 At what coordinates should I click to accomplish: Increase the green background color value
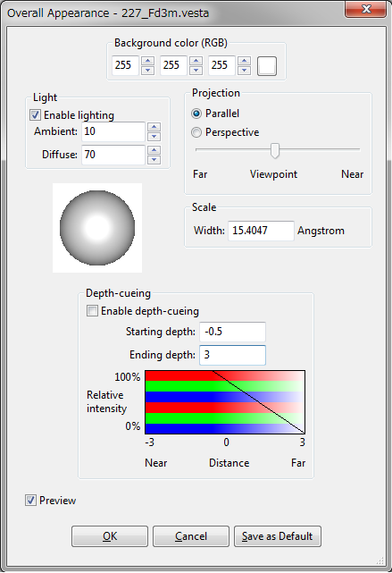[x=196, y=61]
